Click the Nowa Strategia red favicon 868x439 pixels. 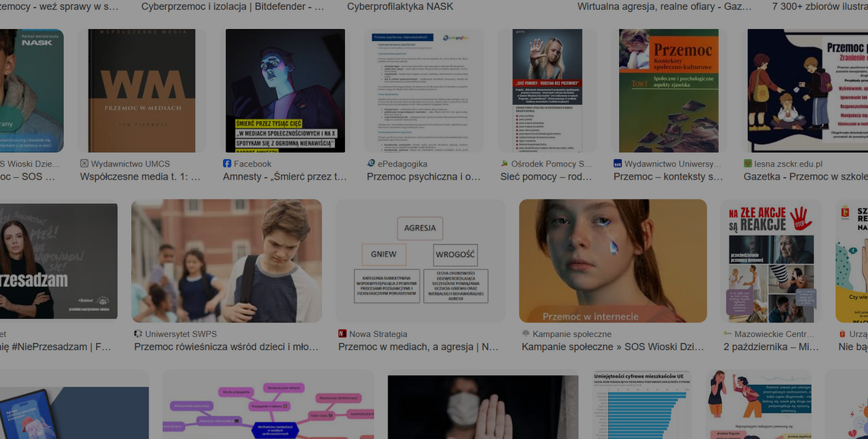coord(342,334)
